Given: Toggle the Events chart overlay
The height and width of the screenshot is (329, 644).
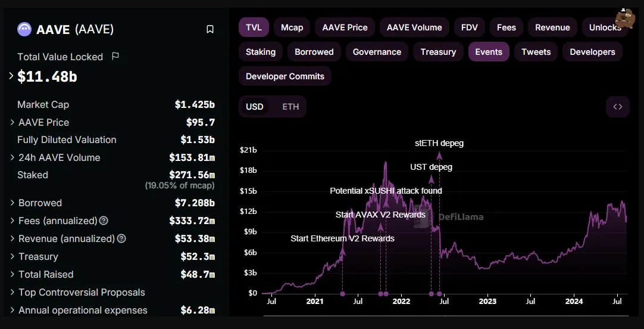Looking at the screenshot, I should (489, 52).
